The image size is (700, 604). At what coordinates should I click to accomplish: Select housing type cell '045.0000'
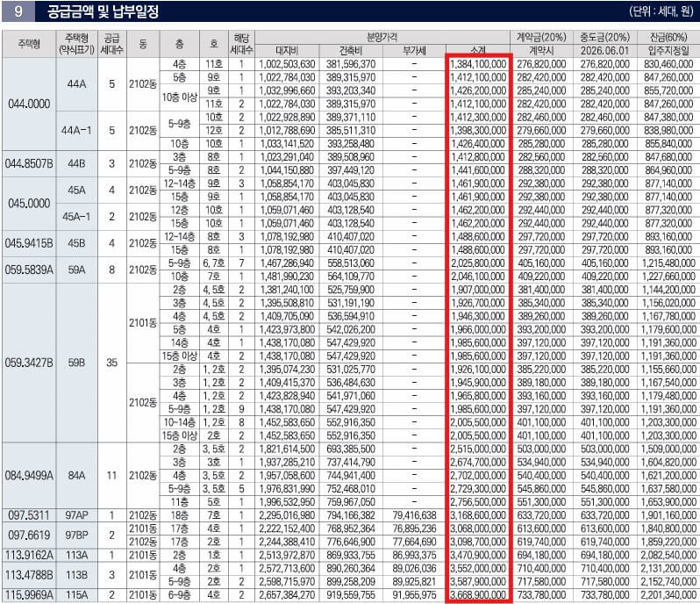click(29, 204)
